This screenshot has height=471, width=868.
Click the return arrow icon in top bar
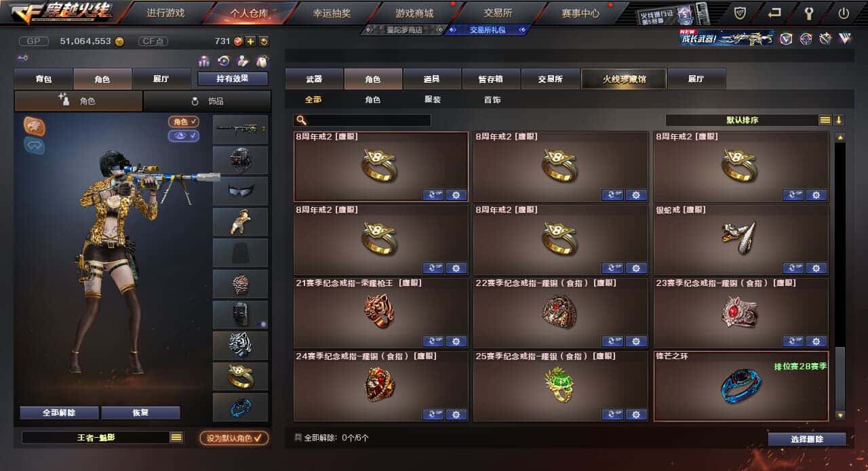tap(774, 12)
